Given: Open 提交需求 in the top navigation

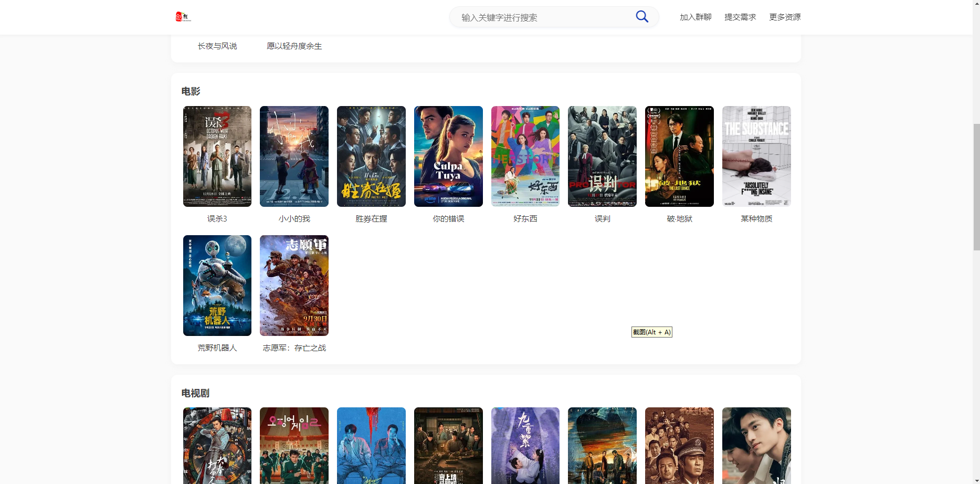Looking at the screenshot, I should pos(740,17).
